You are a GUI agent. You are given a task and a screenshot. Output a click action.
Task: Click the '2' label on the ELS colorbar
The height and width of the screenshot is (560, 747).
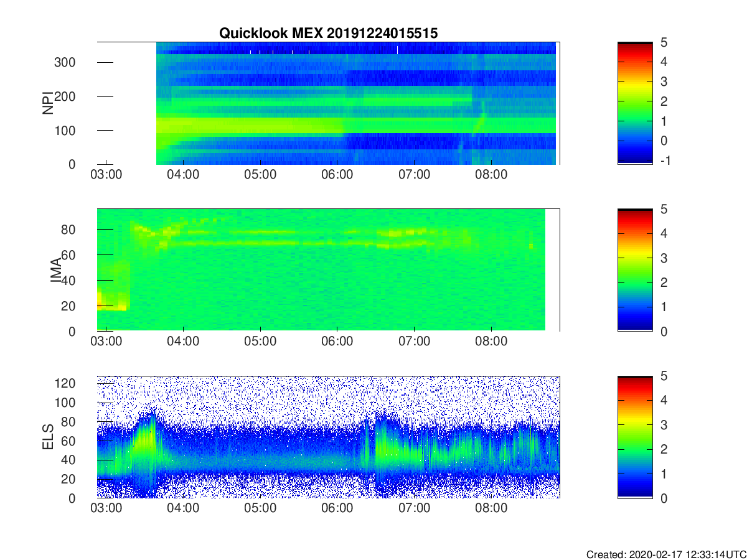(x=664, y=449)
